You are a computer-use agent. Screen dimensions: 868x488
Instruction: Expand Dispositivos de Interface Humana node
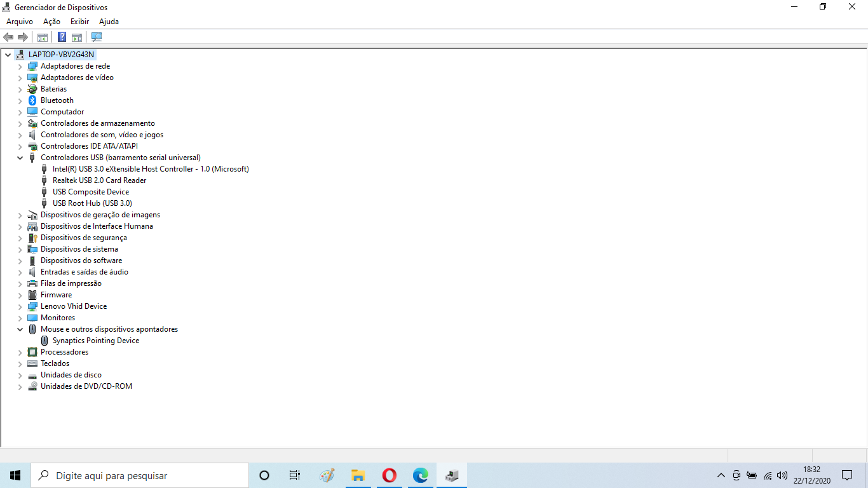tap(20, 226)
